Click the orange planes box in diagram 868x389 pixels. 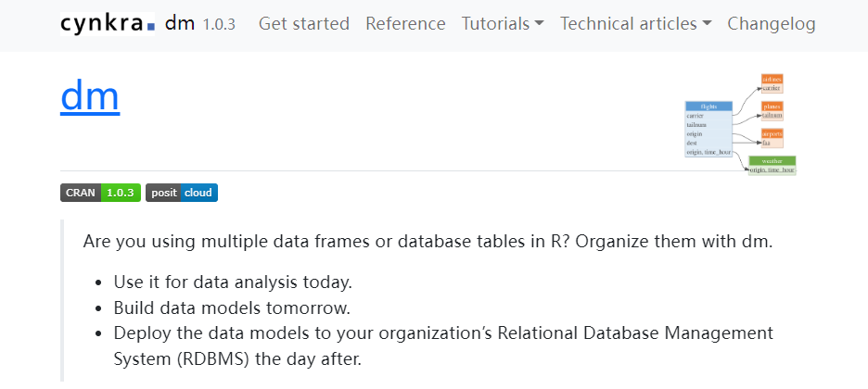point(772,111)
